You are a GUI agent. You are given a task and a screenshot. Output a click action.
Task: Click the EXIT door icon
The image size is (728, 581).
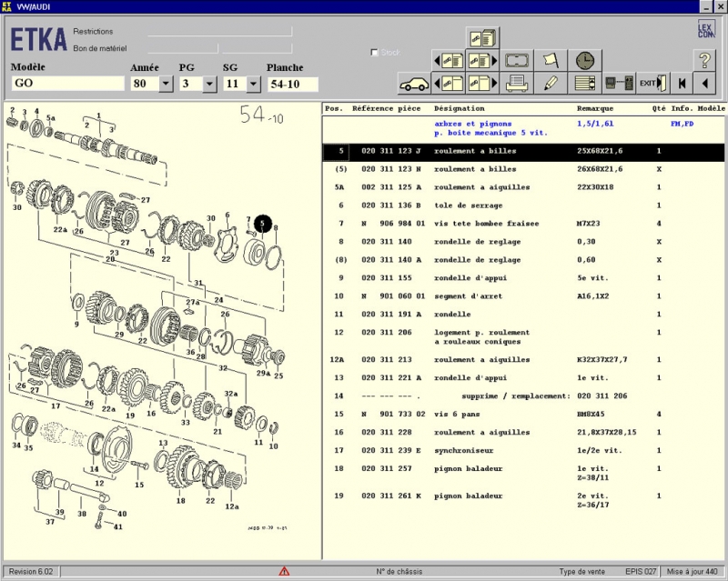click(x=652, y=84)
